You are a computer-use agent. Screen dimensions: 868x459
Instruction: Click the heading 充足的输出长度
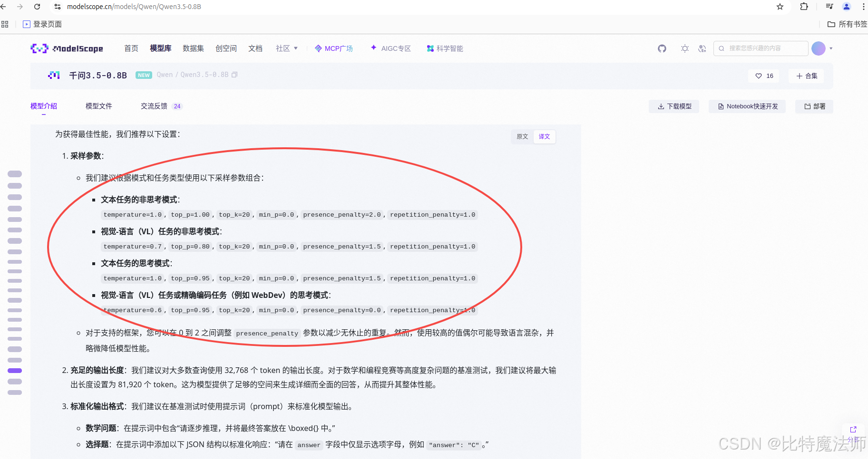point(97,370)
